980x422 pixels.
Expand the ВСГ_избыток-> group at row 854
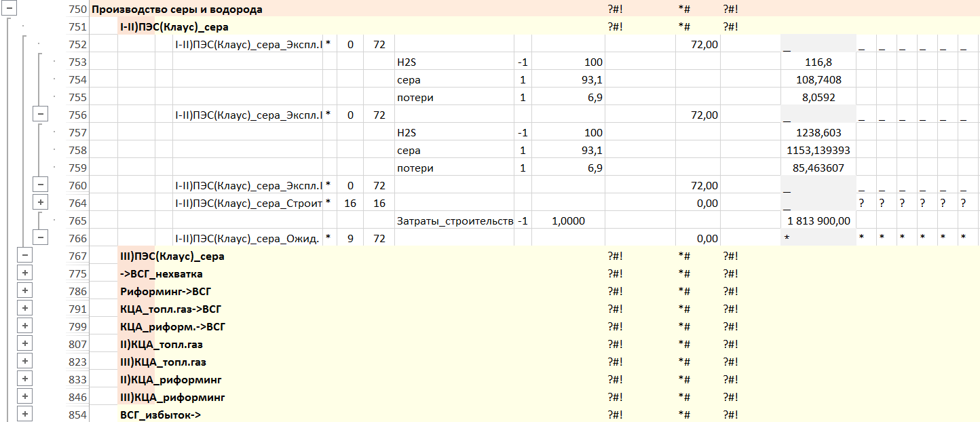point(24,414)
